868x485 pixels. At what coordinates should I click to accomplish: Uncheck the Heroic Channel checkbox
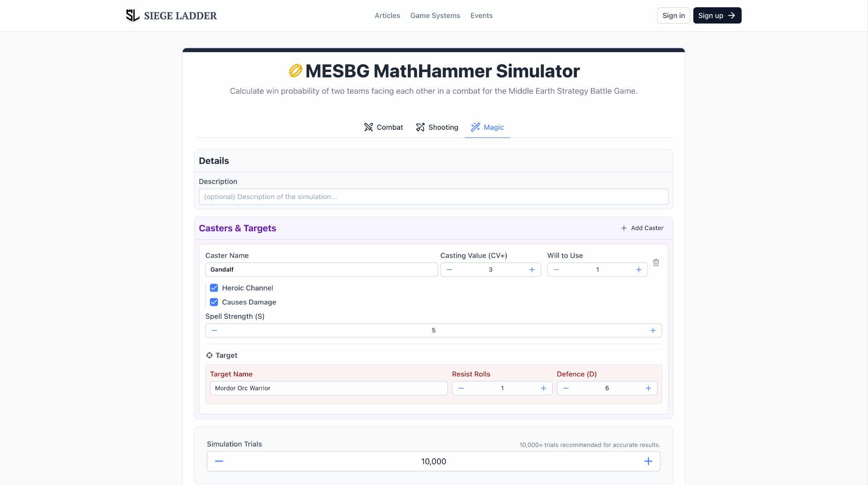pyautogui.click(x=214, y=288)
